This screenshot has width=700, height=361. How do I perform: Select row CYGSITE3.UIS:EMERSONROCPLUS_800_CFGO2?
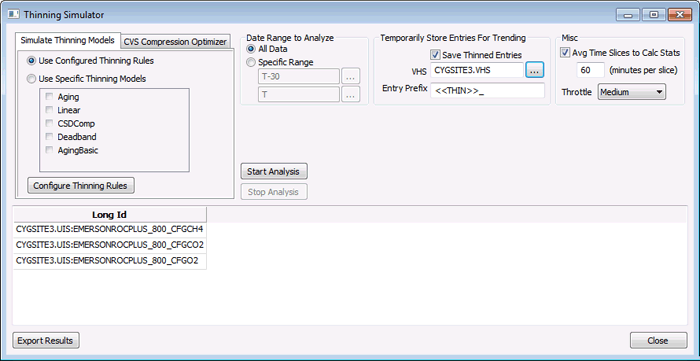[x=110, y=261]
